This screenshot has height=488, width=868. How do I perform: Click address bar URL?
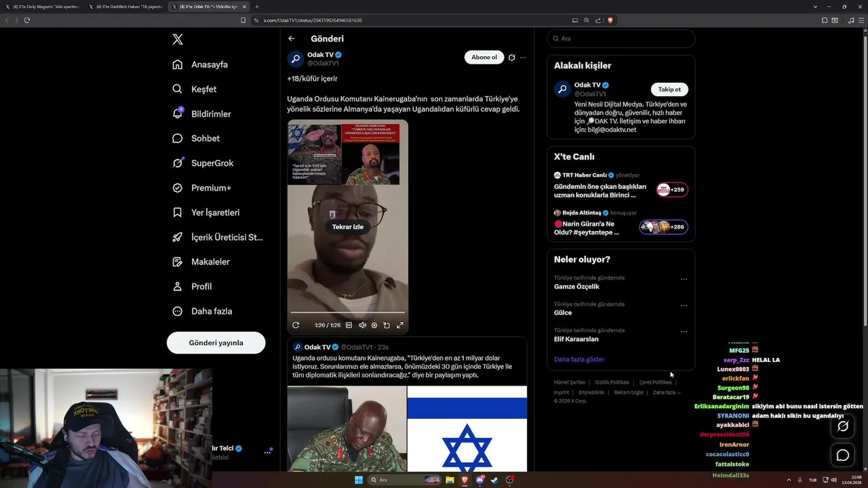tap(313, 20)
